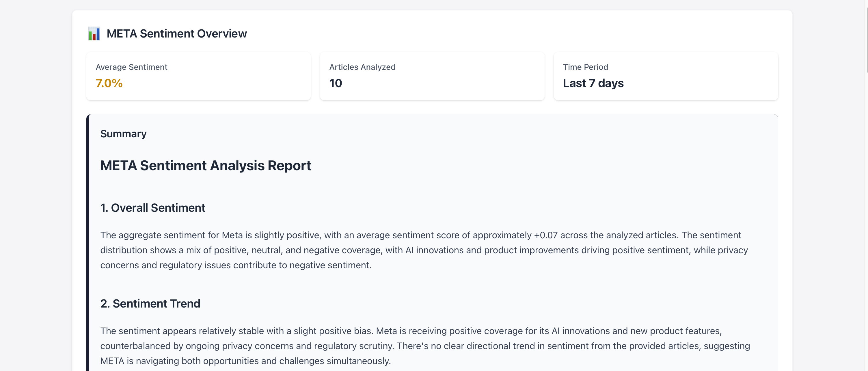Click the Average Sentiment label

131,67
